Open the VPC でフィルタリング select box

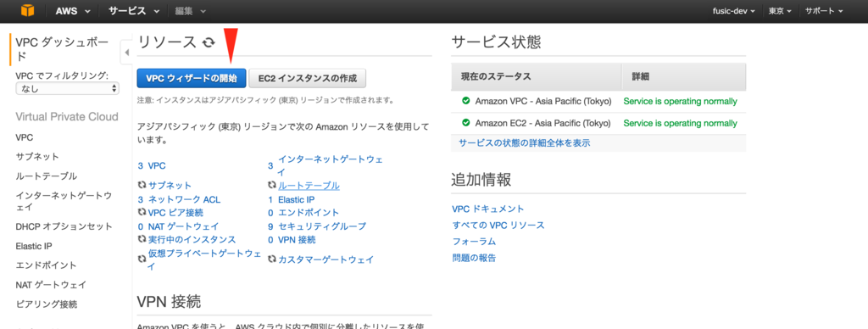68,89
